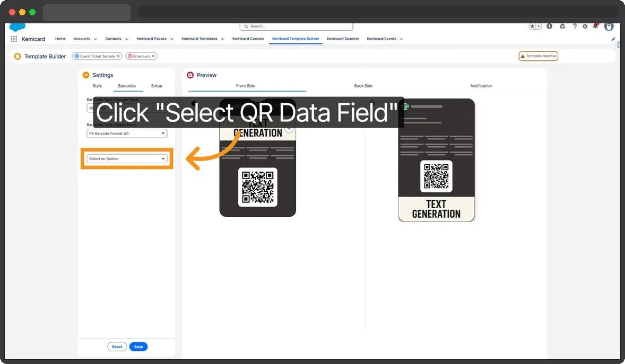Click the Reset button

(x=117, y=347)
